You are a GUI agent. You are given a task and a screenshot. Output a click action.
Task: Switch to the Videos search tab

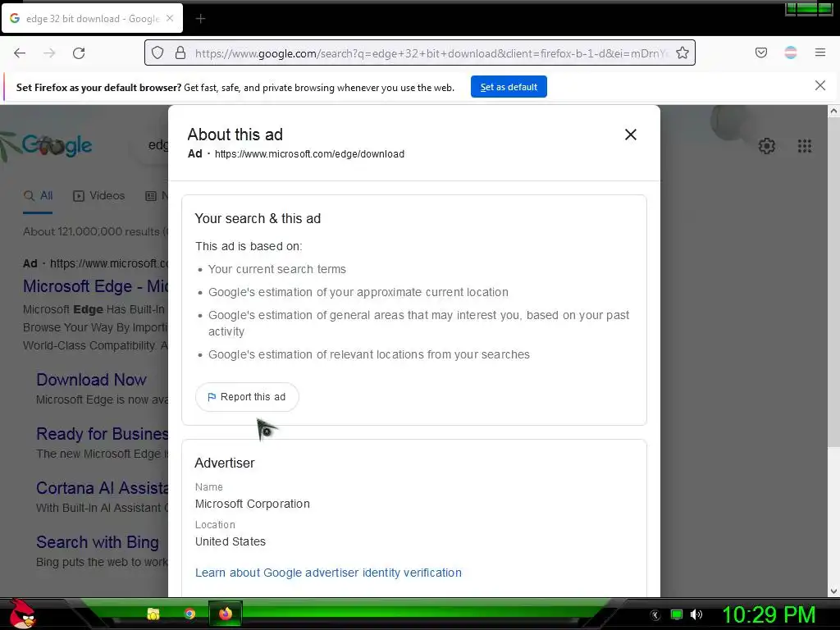tap(98, 196)
